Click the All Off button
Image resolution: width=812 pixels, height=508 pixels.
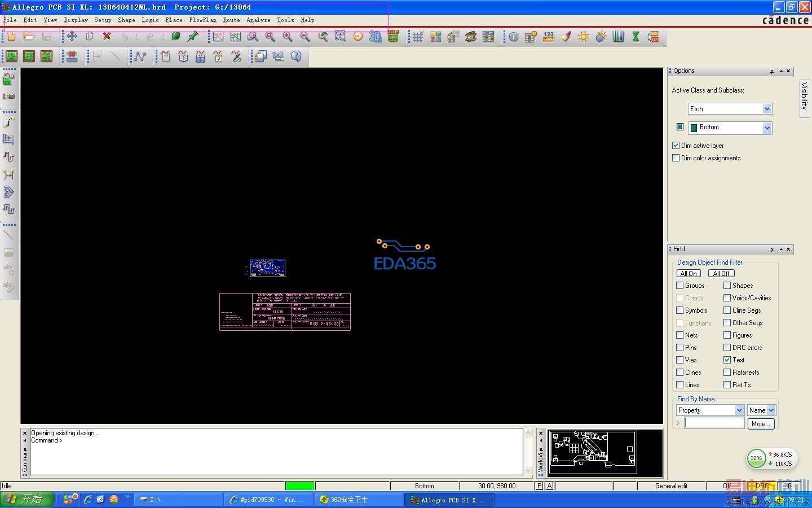[x=721, y=274]
